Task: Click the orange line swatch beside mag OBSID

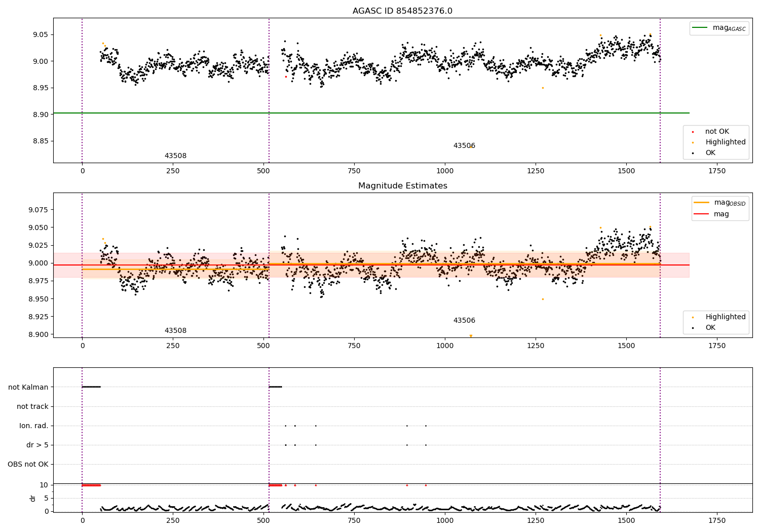Action: tap(702, 203)
